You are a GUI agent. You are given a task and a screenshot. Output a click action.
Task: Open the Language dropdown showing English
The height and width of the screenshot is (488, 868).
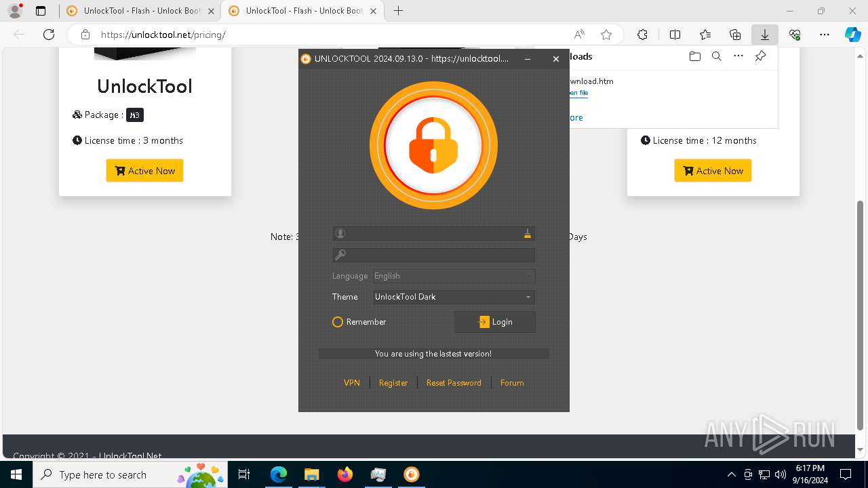tap(453, 276)
